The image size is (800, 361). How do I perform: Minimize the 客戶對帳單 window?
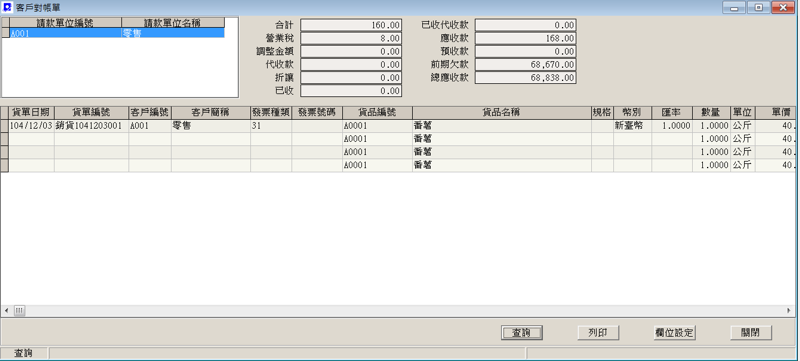[x=735, y=7]
